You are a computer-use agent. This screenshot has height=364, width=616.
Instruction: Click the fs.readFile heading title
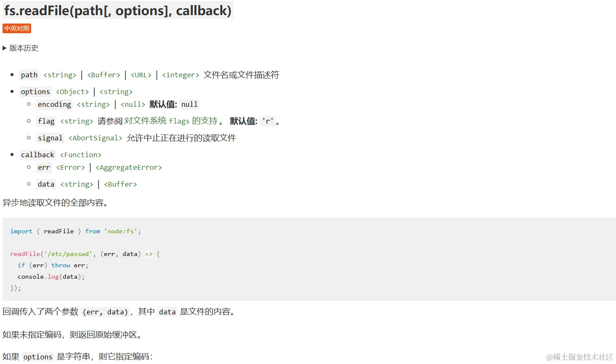point(118,11)
